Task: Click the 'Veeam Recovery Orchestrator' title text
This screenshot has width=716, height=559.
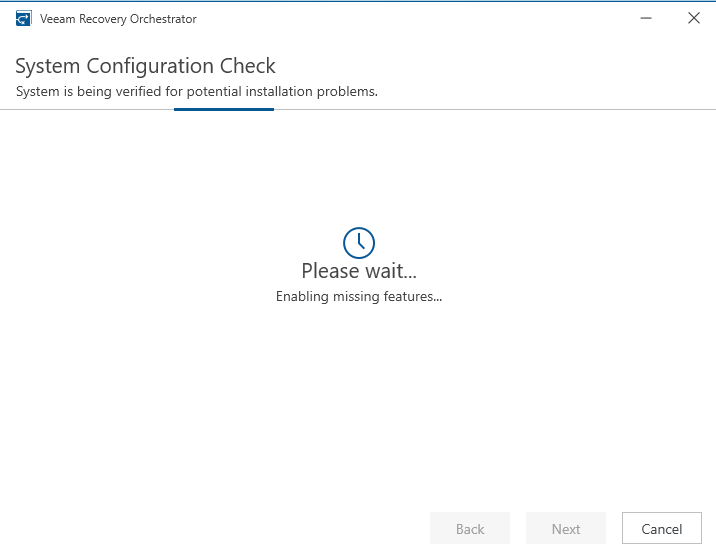Action: [118, 19]
